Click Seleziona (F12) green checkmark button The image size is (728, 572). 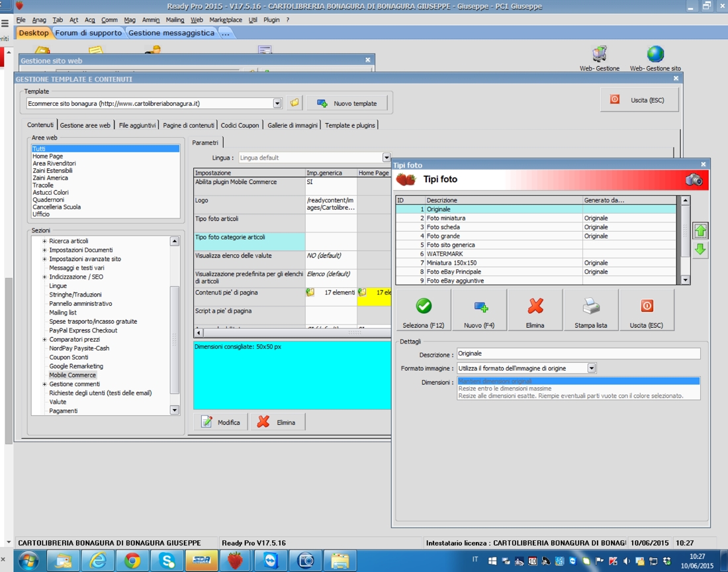pos(424,310)
